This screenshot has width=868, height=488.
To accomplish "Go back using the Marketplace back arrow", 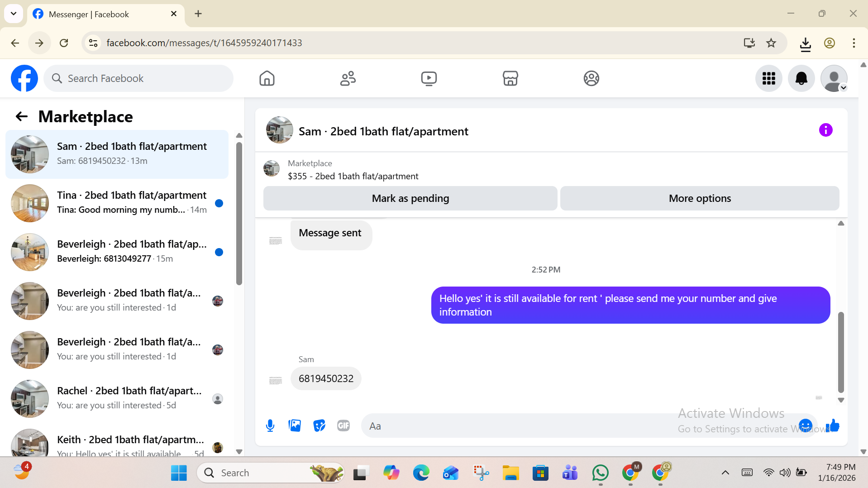I will (22, 117).
